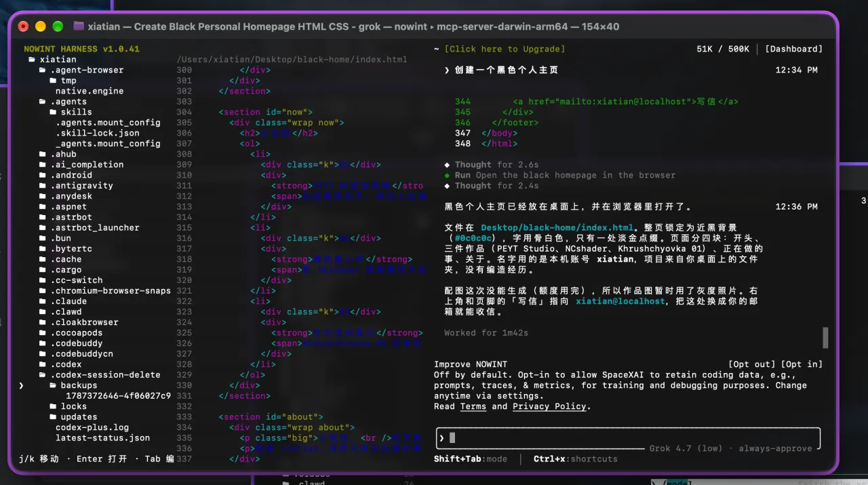The height and width of the screenshot is (485, 868).
Task: Click the folder icon in the window title
Action: click(x=79, y=26)
